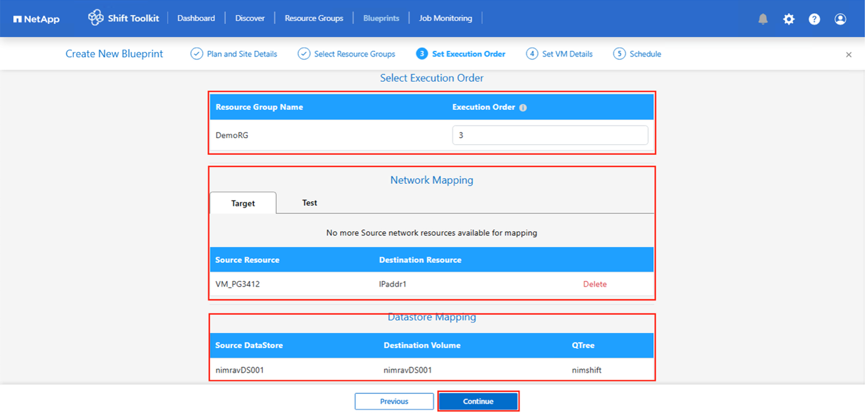Jump to the Set VM Details step
Screen dimensions: 868x414
(559, 54)
